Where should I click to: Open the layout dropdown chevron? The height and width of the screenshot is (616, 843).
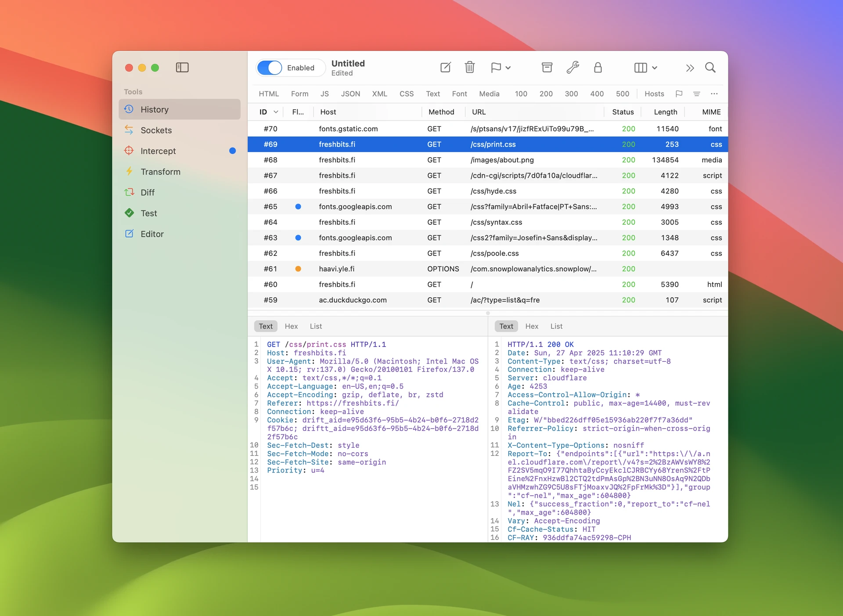click(x=654, y=68)
